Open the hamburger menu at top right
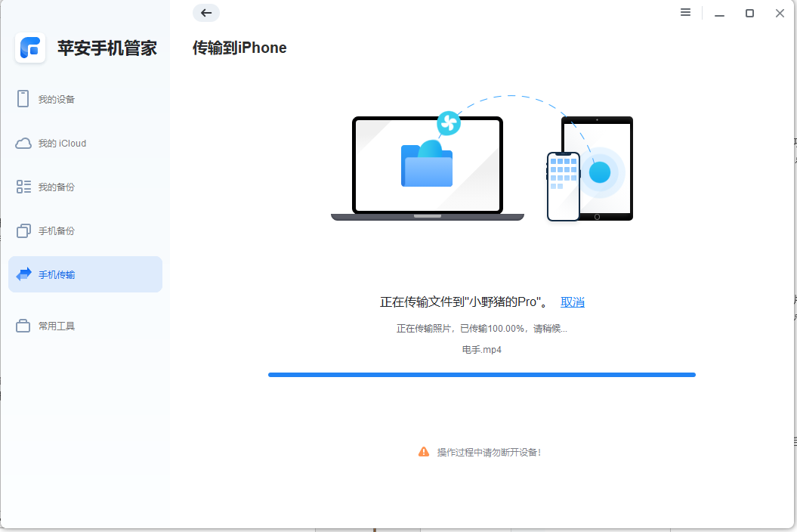797x532 pixels. 685,13
